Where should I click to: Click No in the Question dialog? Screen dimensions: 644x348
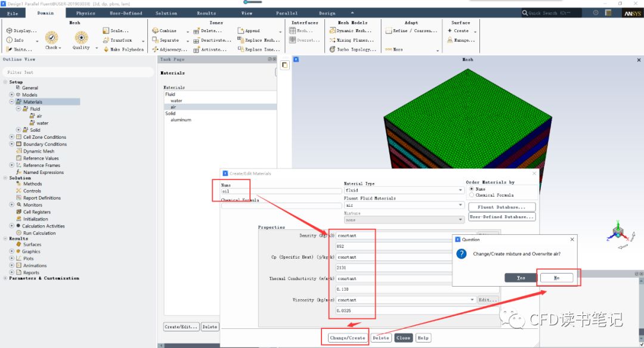tap(556, 278)
